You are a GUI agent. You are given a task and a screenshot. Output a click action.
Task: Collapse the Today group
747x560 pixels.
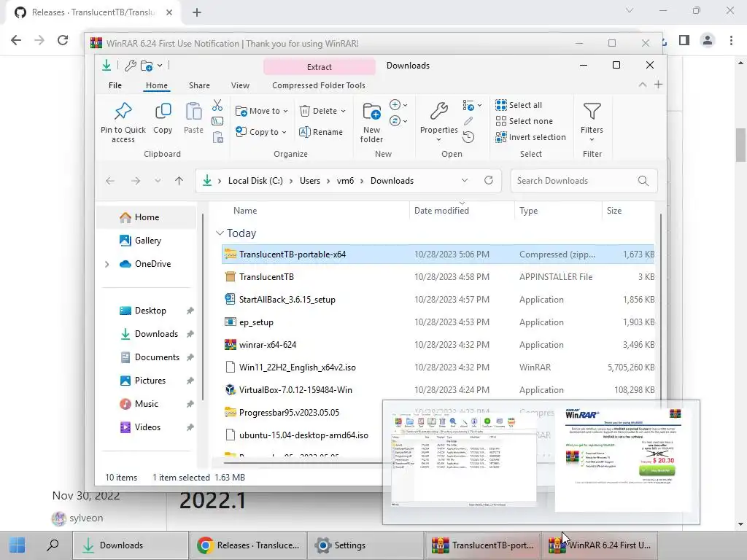(x=220, y=233)
